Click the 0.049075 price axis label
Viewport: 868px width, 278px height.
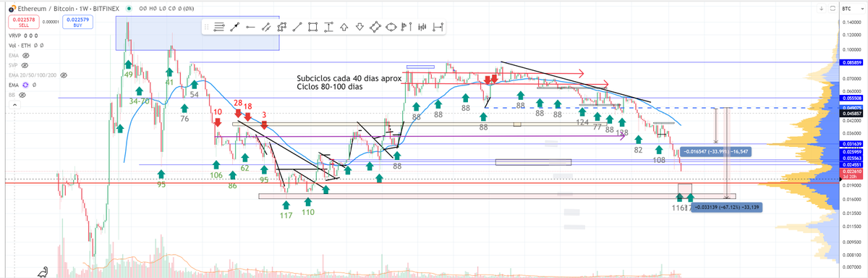[x=852, y=108]
